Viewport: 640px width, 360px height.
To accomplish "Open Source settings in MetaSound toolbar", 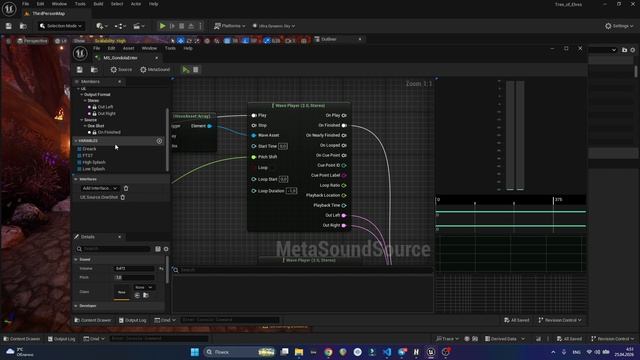I will pos(121,70).
